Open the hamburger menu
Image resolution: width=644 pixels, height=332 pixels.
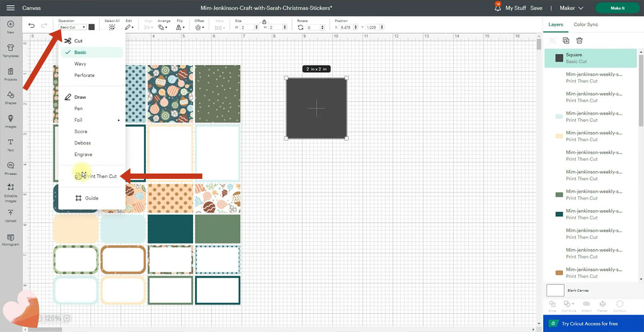click(x=10, y=8)
